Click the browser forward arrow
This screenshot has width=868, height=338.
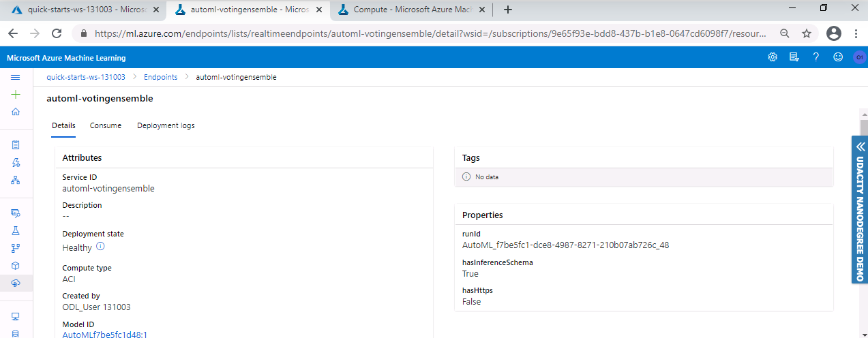(x=35, y=33)
